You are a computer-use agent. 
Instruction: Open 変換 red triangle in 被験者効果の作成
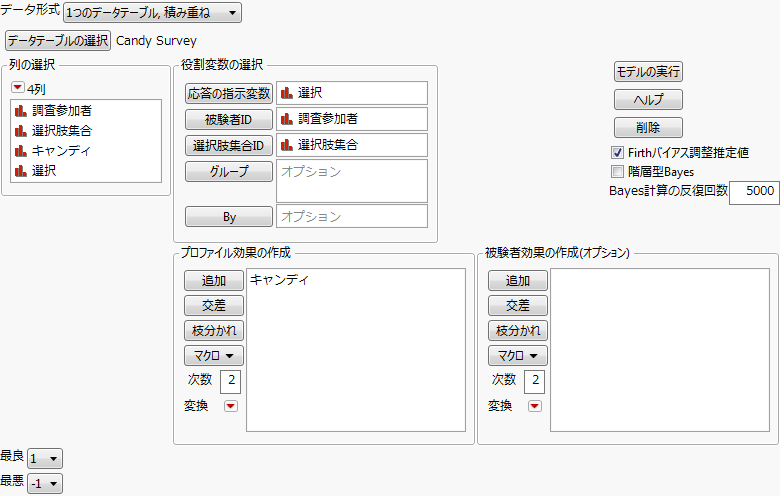[x=534, y=406]
